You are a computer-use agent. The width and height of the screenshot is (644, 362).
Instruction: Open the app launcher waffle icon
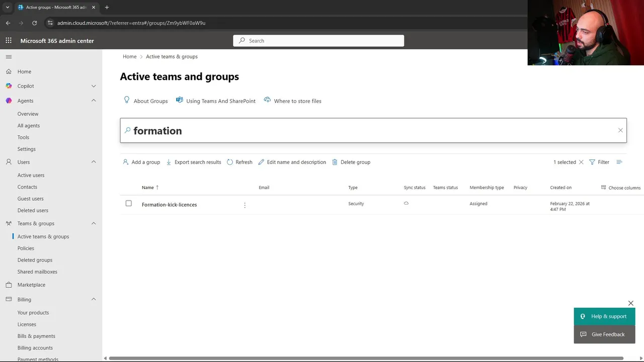pos(9,41)
